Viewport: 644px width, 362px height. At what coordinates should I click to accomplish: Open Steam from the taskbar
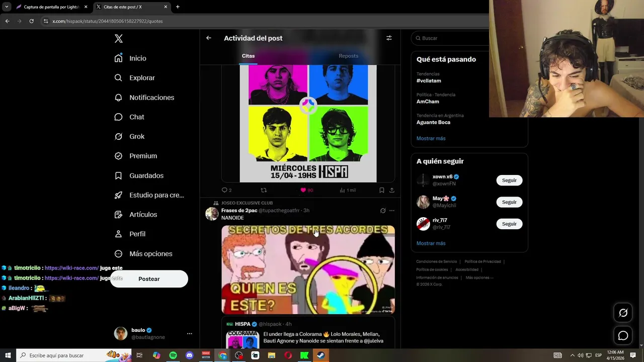[x=320, y=355]
